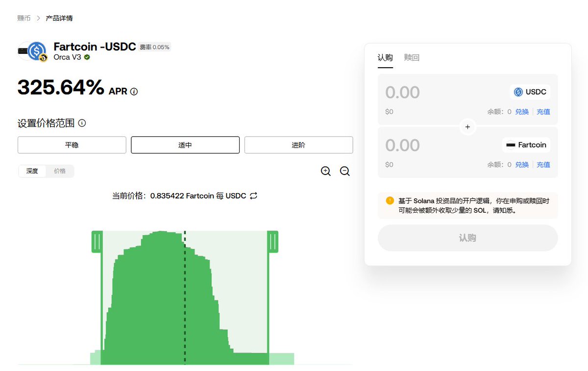Viewport: 588px width, 371px height.
Task: Click 兑换 link for Fartcoin
Action: 522,165
